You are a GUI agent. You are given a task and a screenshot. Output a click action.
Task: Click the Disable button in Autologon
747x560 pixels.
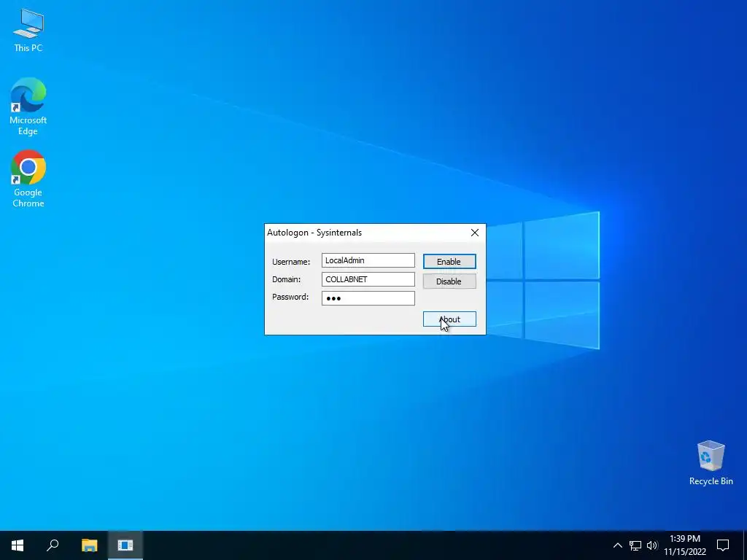pyautogui.click(x=449, y=281)
